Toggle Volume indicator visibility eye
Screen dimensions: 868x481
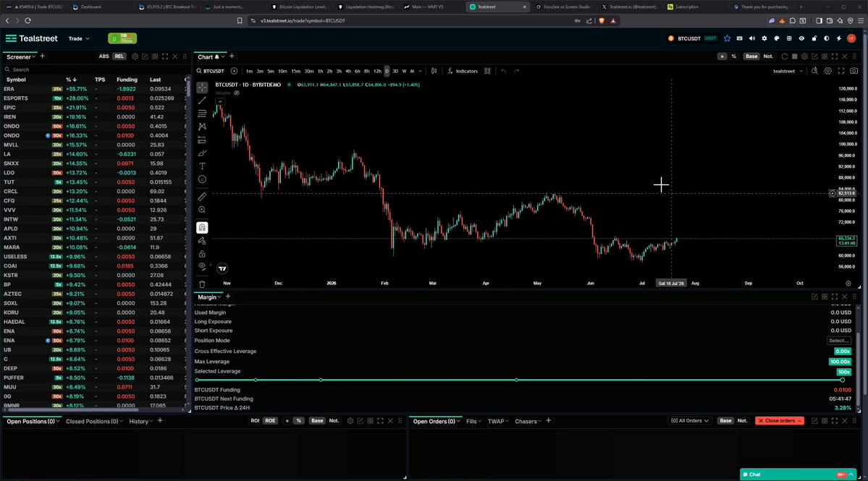(x=237, y=93)
